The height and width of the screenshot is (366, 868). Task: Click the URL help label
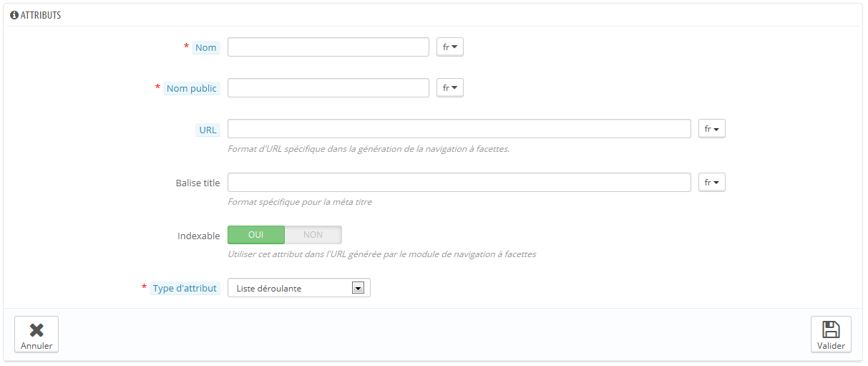(208, 130)
